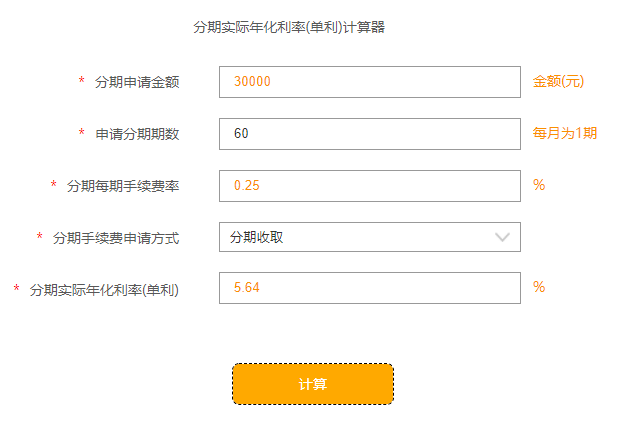
Task: Click the 每月为1期 hint text
Action: [565, 133]
